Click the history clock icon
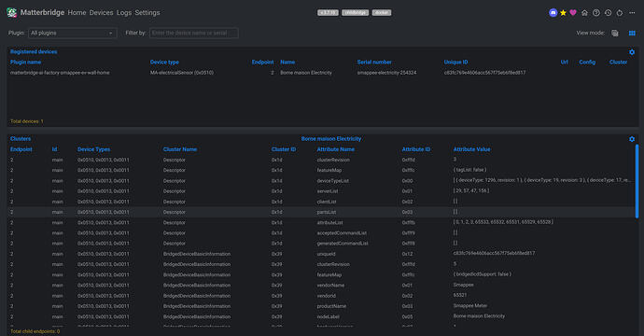Screen dimensions: 644x336 tap(608, 13)
